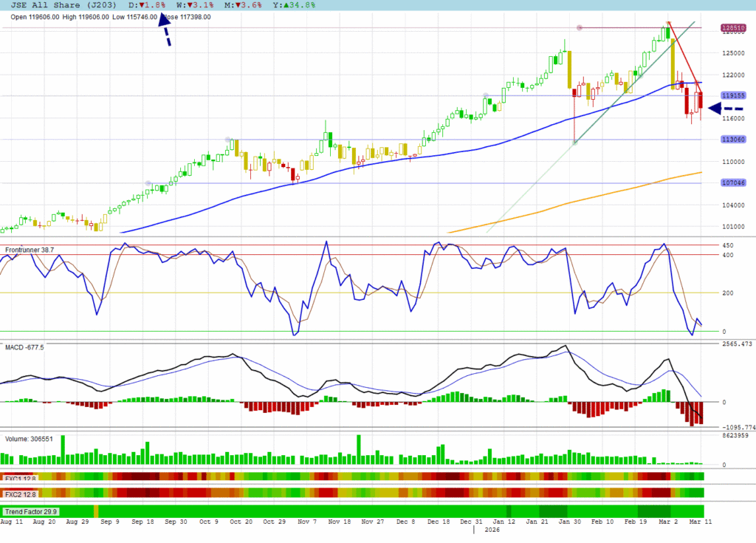The width and height of the screenshot is (756, 543).
Task: Click the red down triangle beside weekly change
Action: coord(190,4)
